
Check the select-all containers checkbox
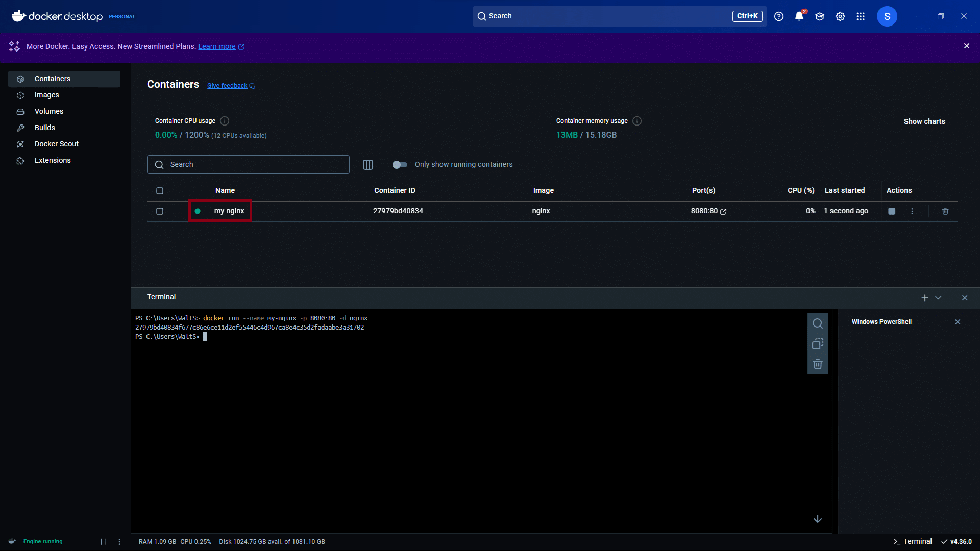[x=160, y=191]
